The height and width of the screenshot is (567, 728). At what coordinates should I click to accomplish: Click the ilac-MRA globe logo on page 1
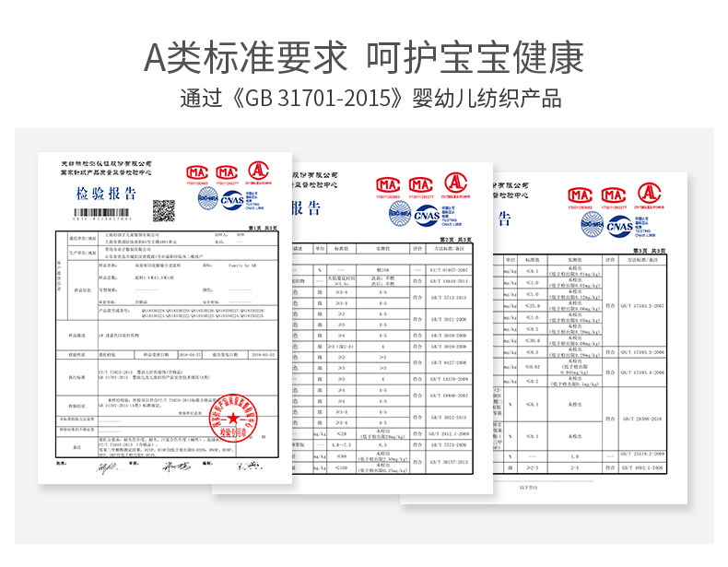click(x=208, y=199)
